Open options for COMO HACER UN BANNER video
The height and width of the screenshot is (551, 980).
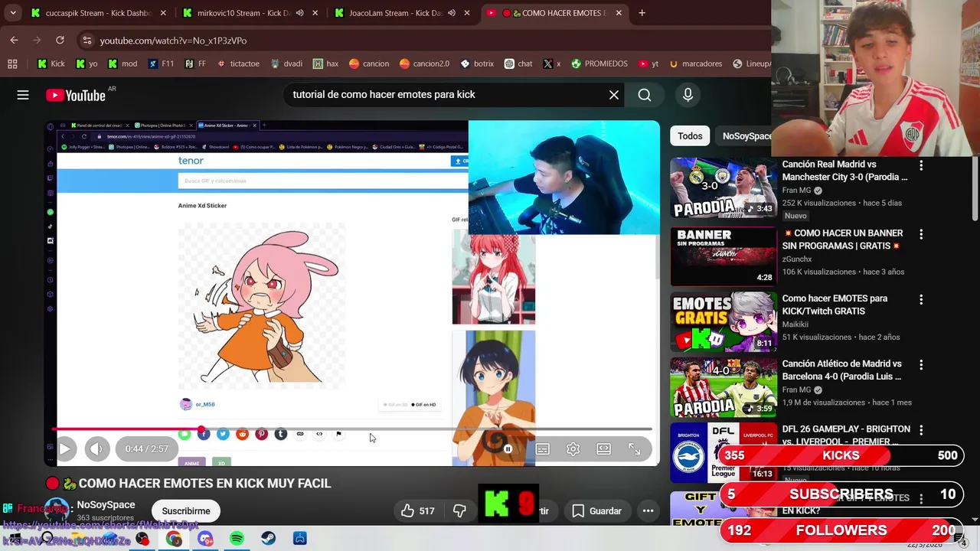coord(921,234)
